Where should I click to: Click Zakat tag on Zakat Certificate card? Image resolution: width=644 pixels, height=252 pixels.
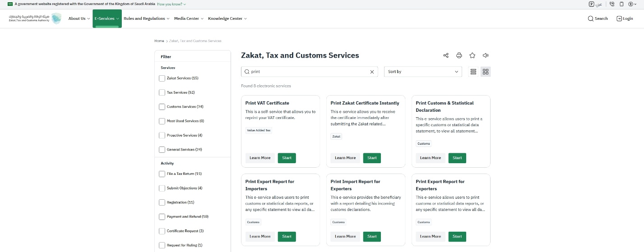pos(336,136)
